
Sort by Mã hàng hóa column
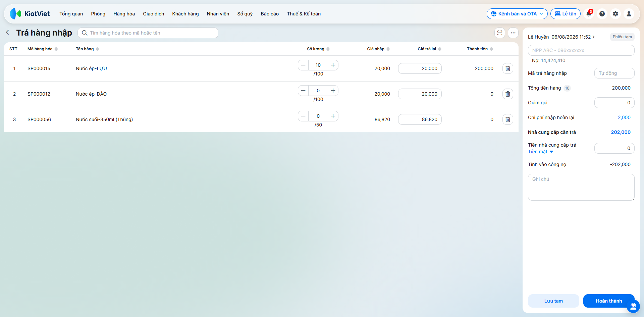[43, 49]
